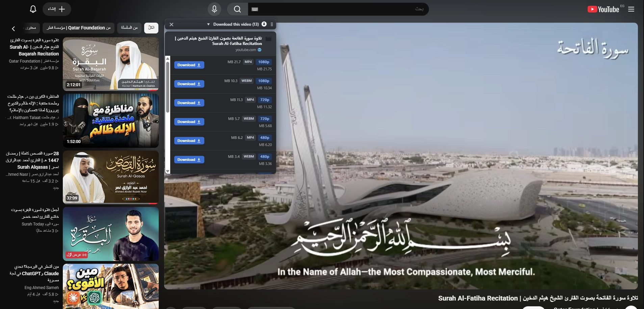Screen dimensions: 644x309
Task: Open the Surah Al-Baqarah 2:12:01 video thumbnail
Action: click(111, 64)
